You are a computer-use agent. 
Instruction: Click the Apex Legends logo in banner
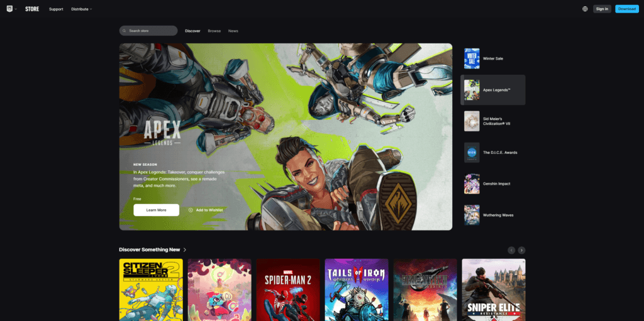point(162,132)
